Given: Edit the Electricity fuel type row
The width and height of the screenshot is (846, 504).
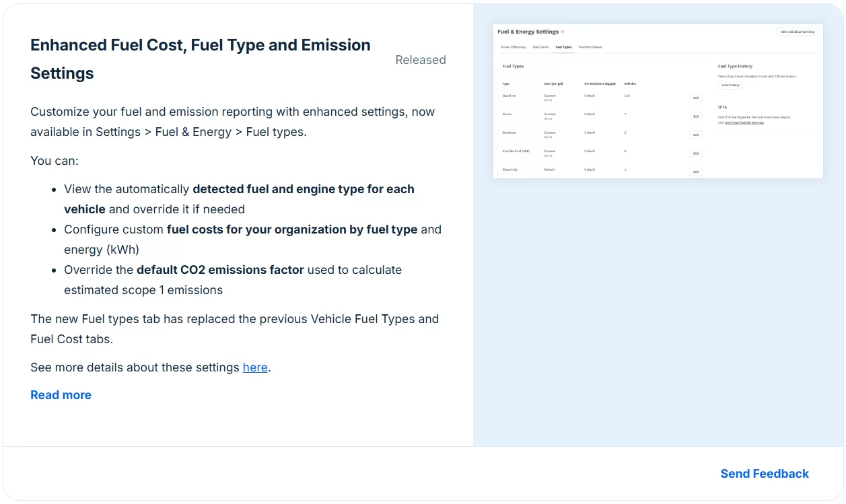Looking at the screenshot, I should pyautogui.click(x=696, y=172).
